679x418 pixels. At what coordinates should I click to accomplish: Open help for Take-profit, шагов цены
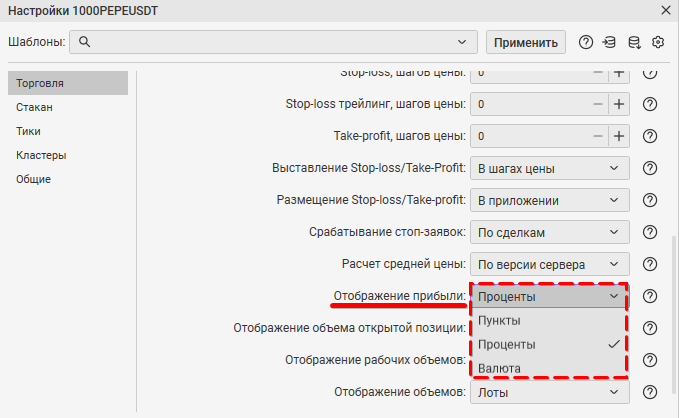click(x=649, y=136)
